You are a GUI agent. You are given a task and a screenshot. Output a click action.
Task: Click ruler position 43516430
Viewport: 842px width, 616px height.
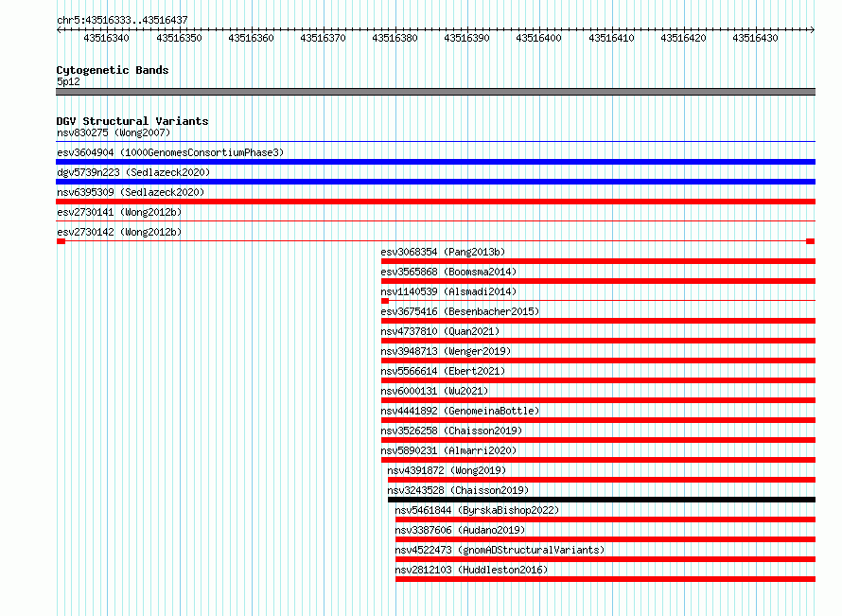tap(755, 38)
